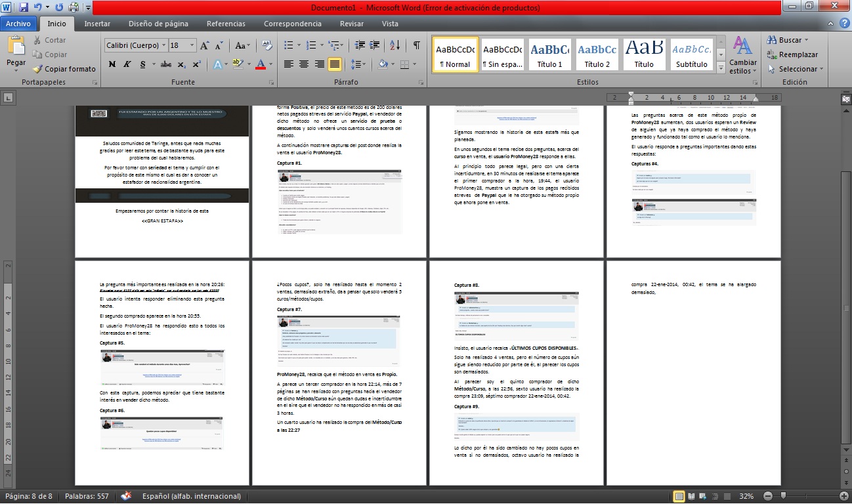Screen dimensions: 852x504
Task: Click the Redo icon in quick access toolbar
Action: click(60, 8)
